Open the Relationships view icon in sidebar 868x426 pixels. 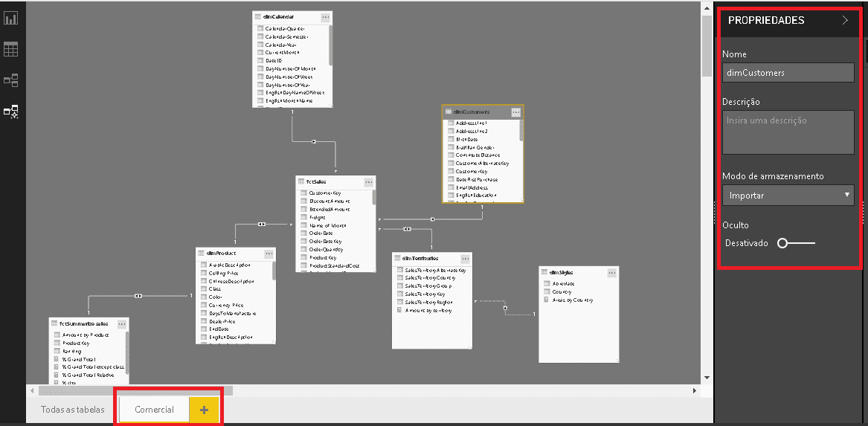click(x=11, y=81)
